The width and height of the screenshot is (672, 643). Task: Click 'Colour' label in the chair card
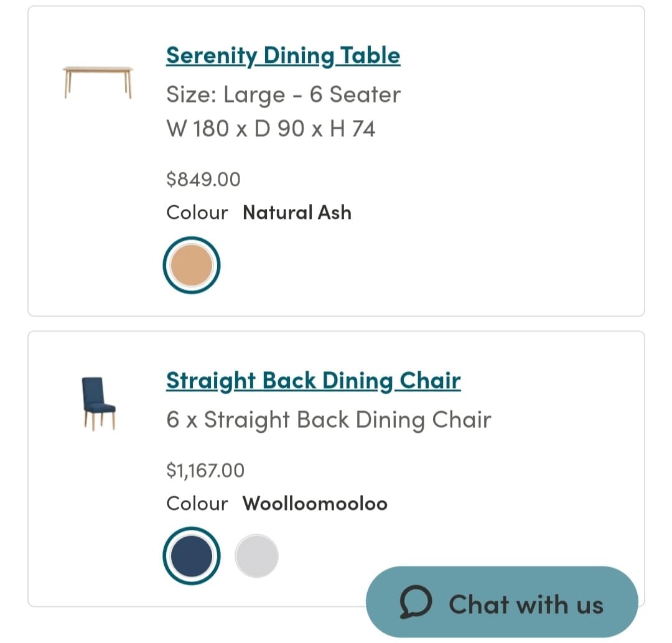click(197, 503)
